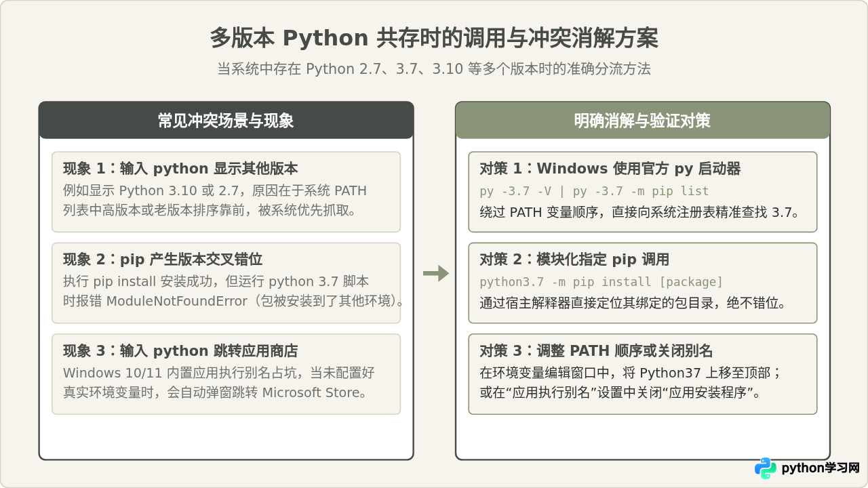Click the code "py -3.7 -V | py -3.7 -m pip list"
Image resolution: width=868 pixels, height=488 pixels.
coord(594,191)
